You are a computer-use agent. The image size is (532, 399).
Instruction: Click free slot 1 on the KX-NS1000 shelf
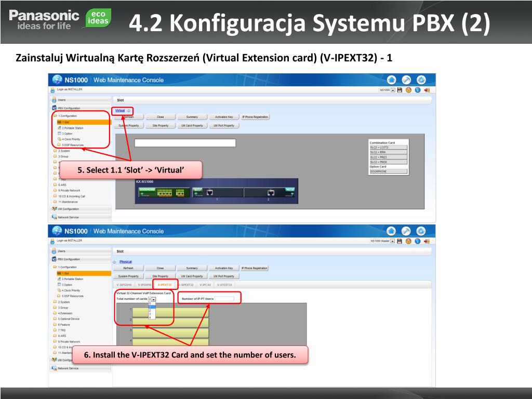tap(218, 192)
